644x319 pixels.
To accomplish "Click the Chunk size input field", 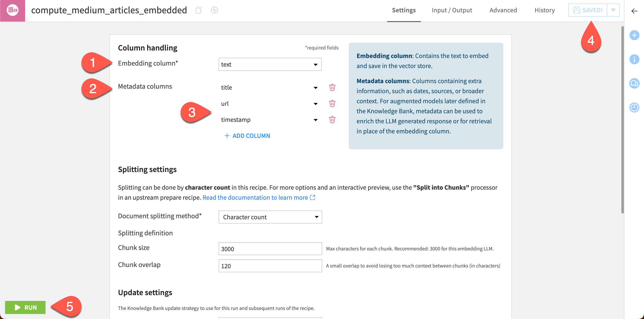I will coord(270,249).
